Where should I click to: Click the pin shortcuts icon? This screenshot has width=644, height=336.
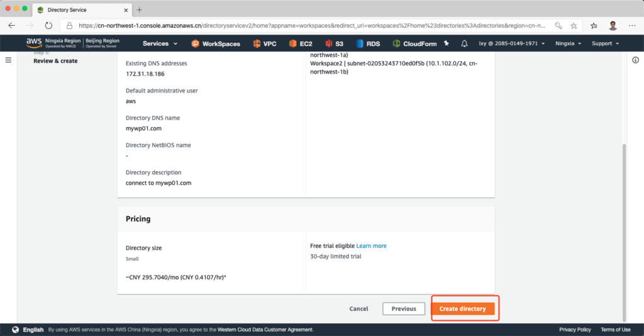point(447,43)
